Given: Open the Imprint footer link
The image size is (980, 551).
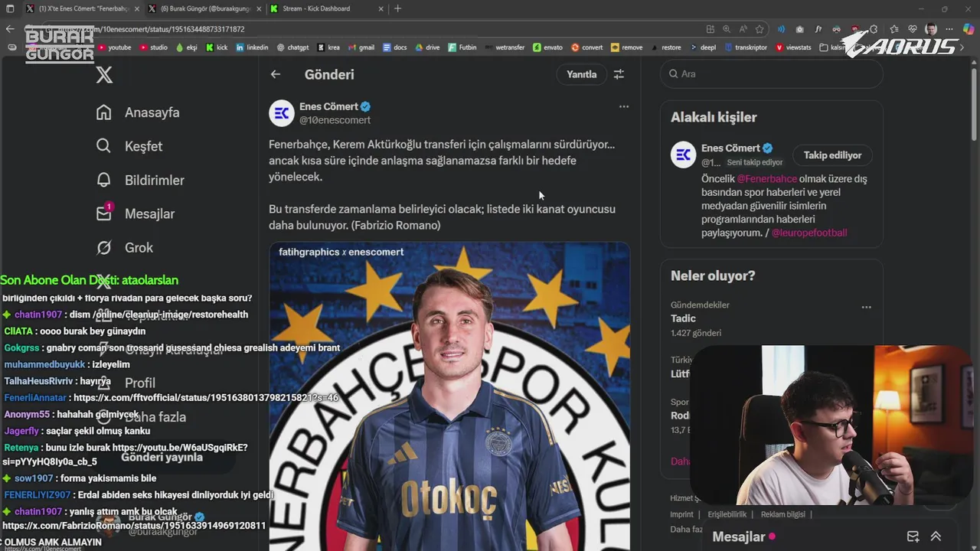Looking at the screenshot, I should coord(681,514).
